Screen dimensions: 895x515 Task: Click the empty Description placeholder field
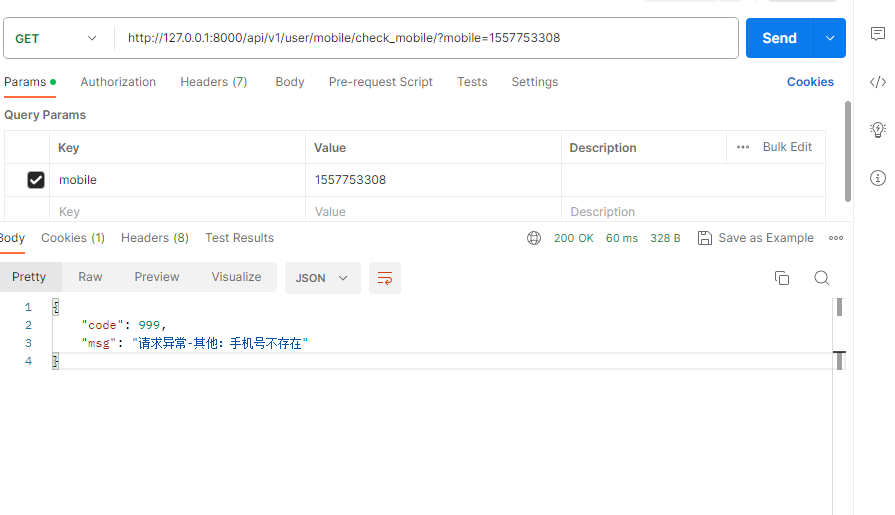(694, 211)
